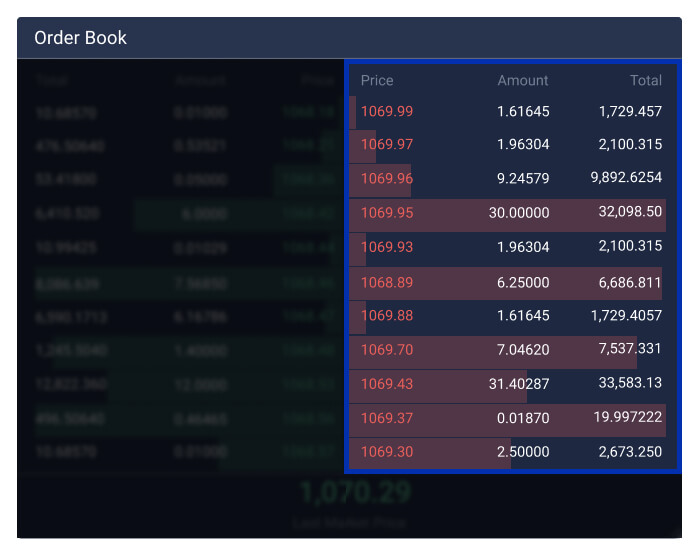The width and height of the screenshot is (700, 557).
Task: Select the 1069.97 ask price
Action: [387, 144]
